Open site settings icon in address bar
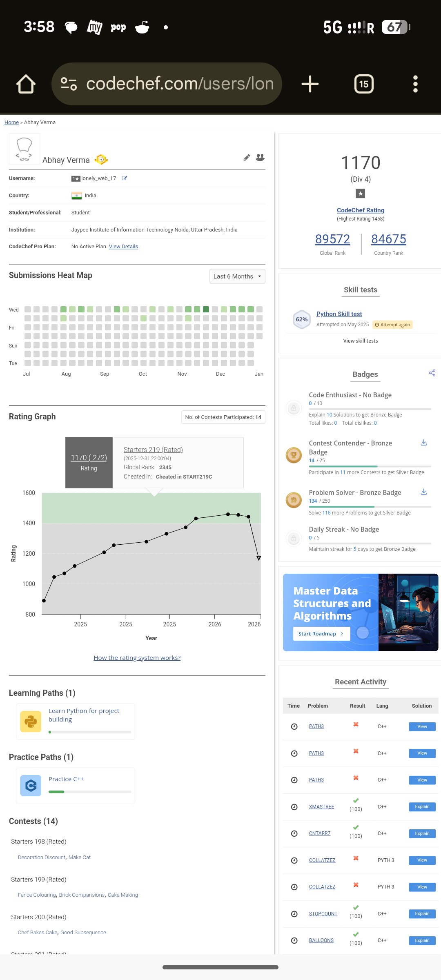The height and width of the screenshot is (980, 441). tap(69, 84)
